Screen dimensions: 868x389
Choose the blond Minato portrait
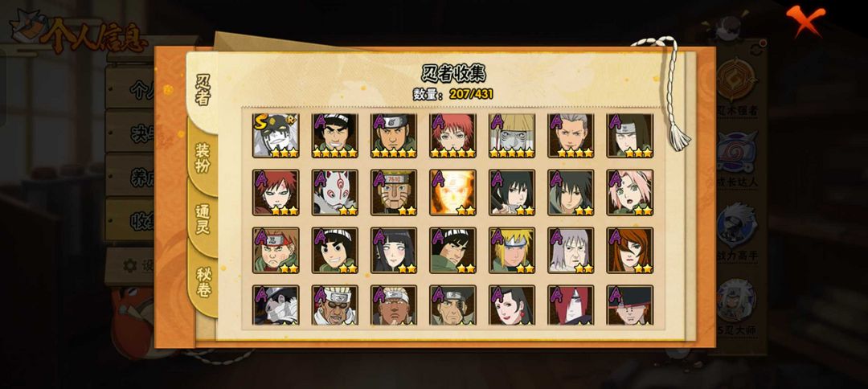(512, 250)
